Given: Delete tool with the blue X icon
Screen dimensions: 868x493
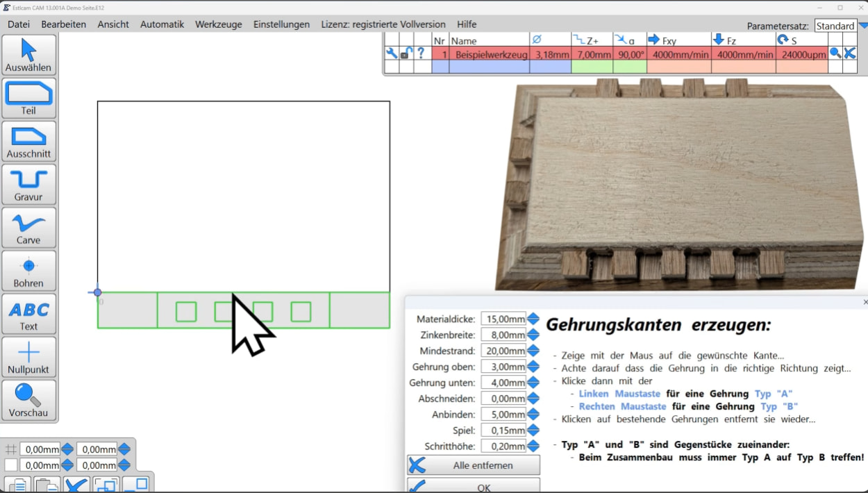Looking at the screenshot, I should pos(849,54).
